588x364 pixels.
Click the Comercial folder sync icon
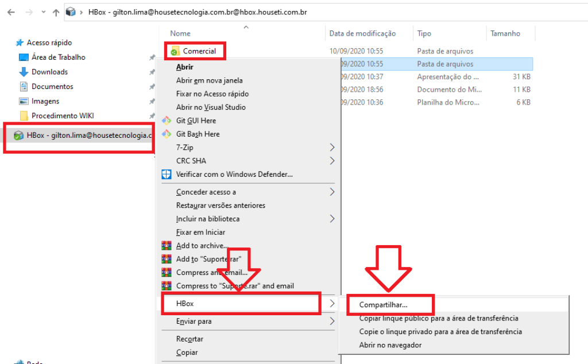(175, 51)
